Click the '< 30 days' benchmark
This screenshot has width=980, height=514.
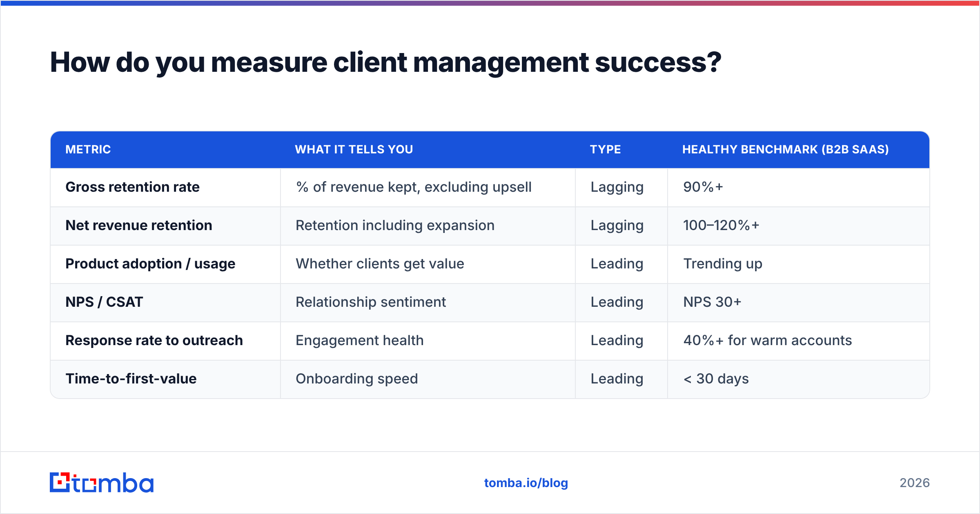pyautogui.click(x=716, y=379)
